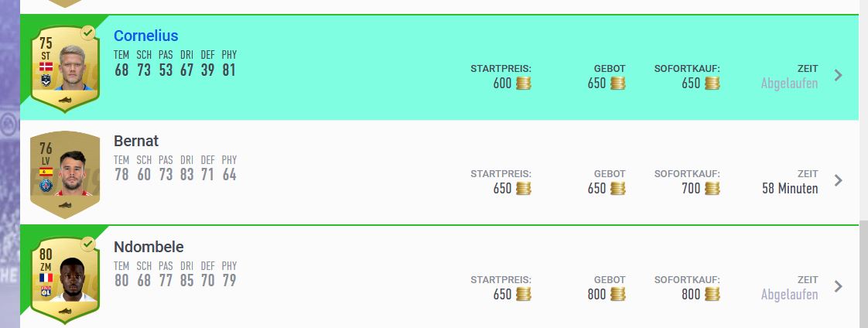Click the green checkmark on Cornelius card
This screenshot has height=328, width=868.
point(87,32)
